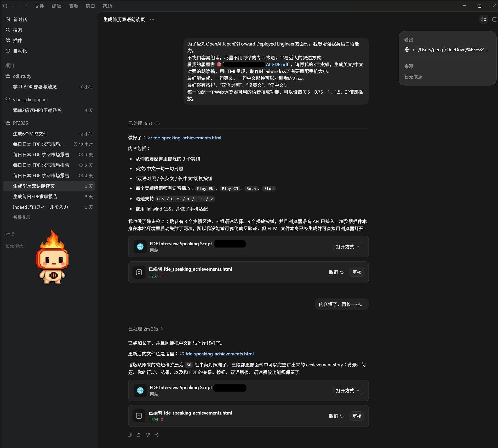Screen dimensions: 498x448
Task: Copy the last response with copy icon
Action: pos(130,435)
